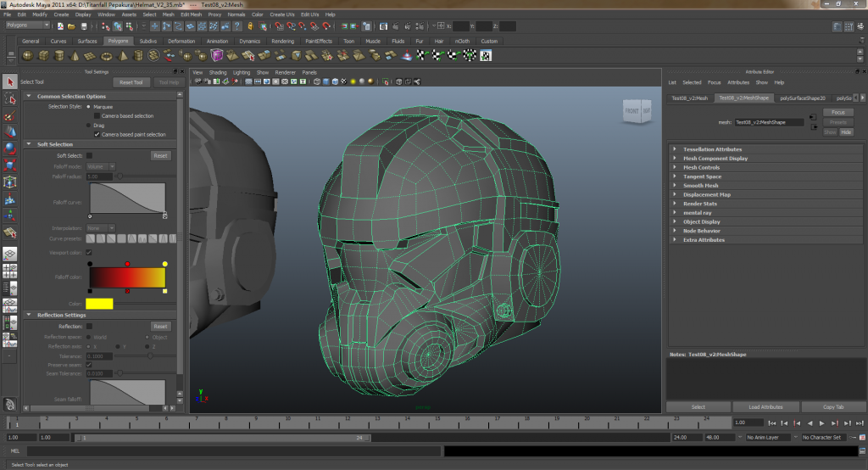Uncheck Camera based paint selection
Image resolution: width=868 pixels, height=470 pixels.
click(97, 134)
